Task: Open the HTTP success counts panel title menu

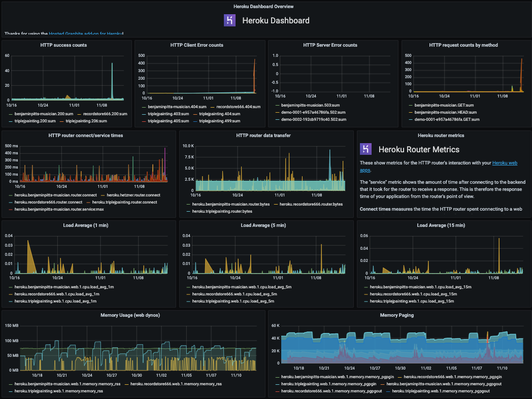Action: pos(63,45)
